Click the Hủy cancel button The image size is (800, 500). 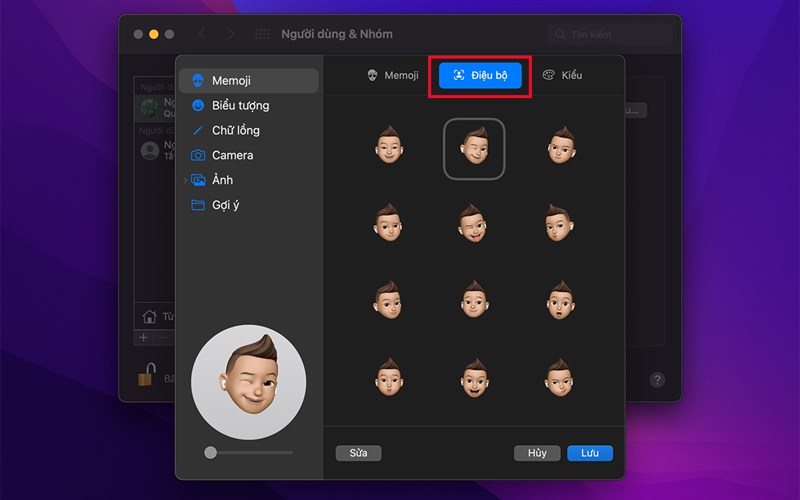(x=537, y=453)
